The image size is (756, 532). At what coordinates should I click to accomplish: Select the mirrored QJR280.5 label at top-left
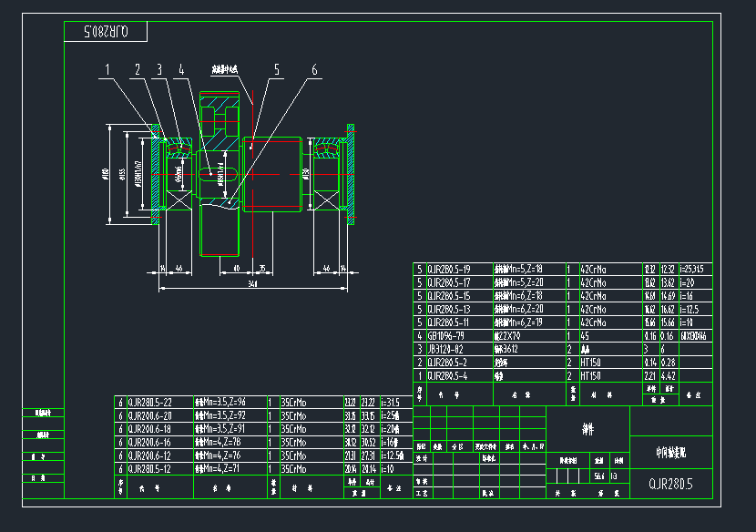click(x=106, y=32)
